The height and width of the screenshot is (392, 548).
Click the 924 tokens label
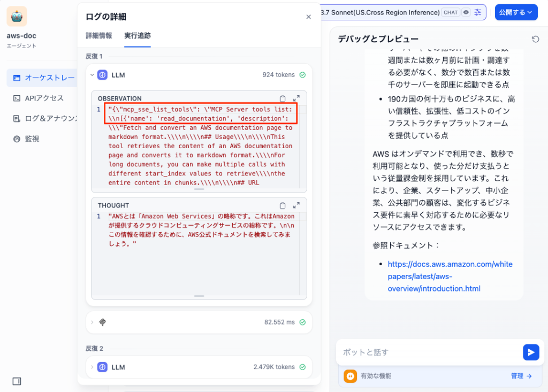tap(278, 75)
